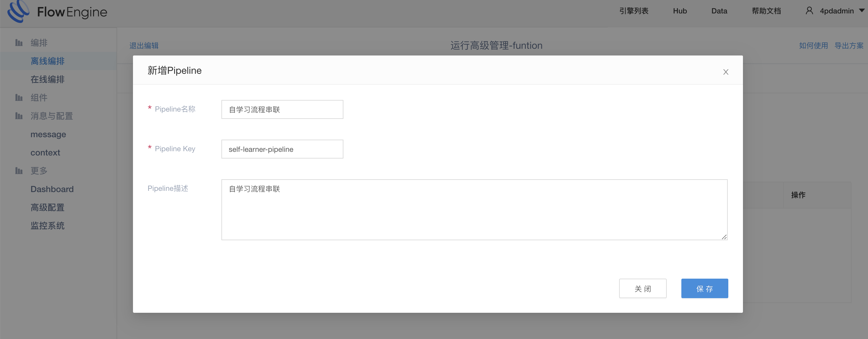Click the 4pdadmin username text
This screenshot has height=339, width=868.
(x=837, y=11)
